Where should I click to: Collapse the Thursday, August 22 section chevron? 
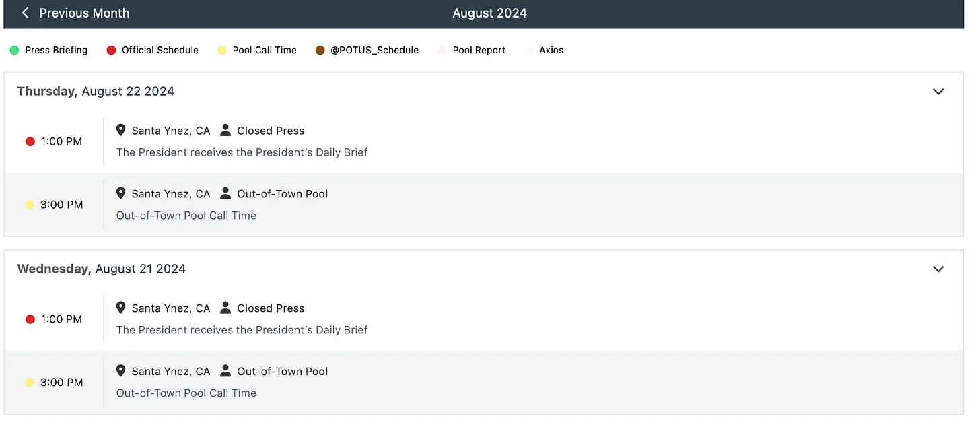pos(938,92)
